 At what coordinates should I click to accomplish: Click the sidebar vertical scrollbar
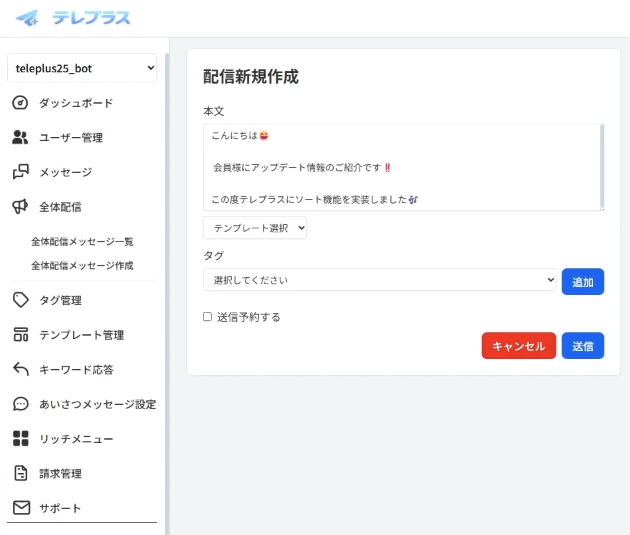point(167,293)
